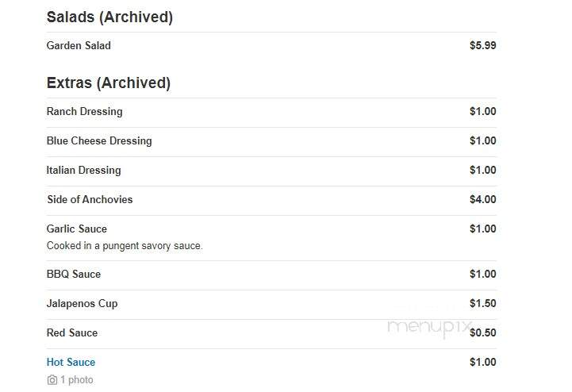The height and width of the screenshot is (392, 572).
Task: Click the menupix watermark logo
Action: pyautogui.click(x=430, y=328)
